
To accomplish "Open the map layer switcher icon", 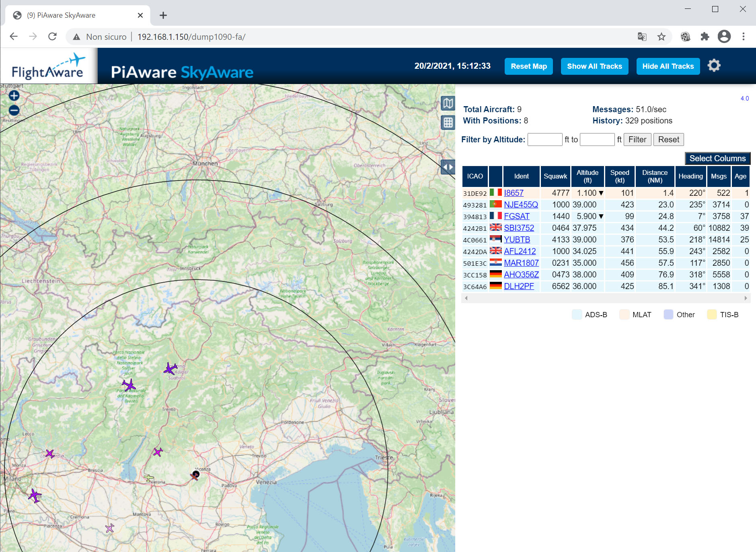I will coord(448,103).
